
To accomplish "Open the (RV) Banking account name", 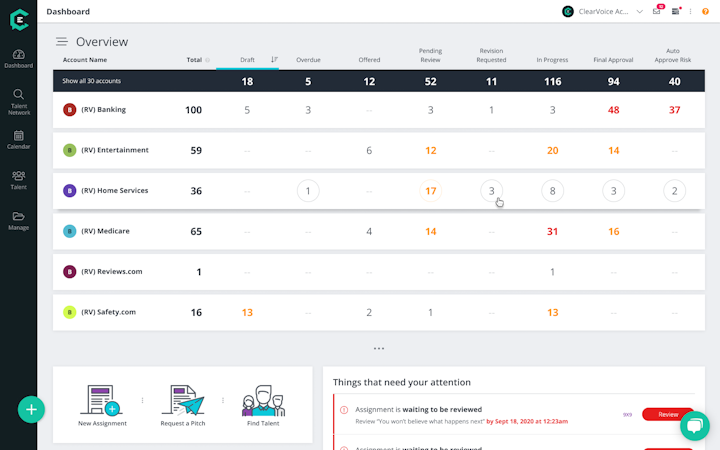I will 103,109.
